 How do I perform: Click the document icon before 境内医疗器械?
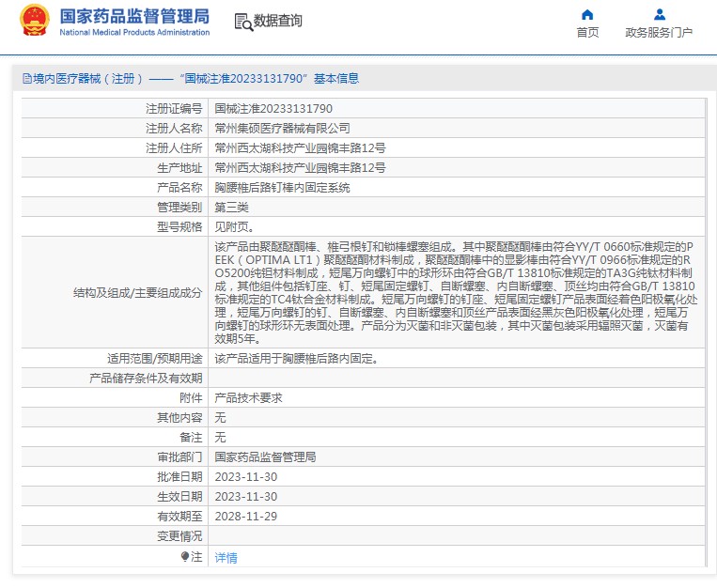pyautogui.click(x=27, y=79)
